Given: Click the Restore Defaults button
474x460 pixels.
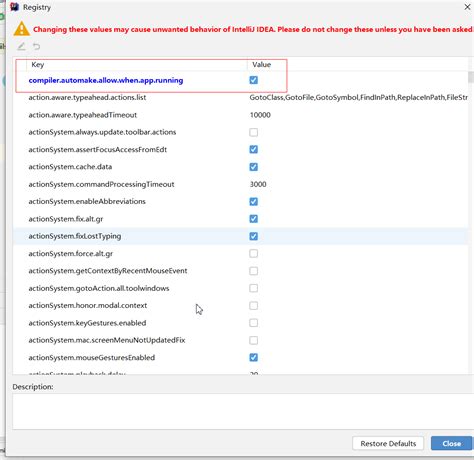Looking at the screenshot, I should (x=388, y=443).
